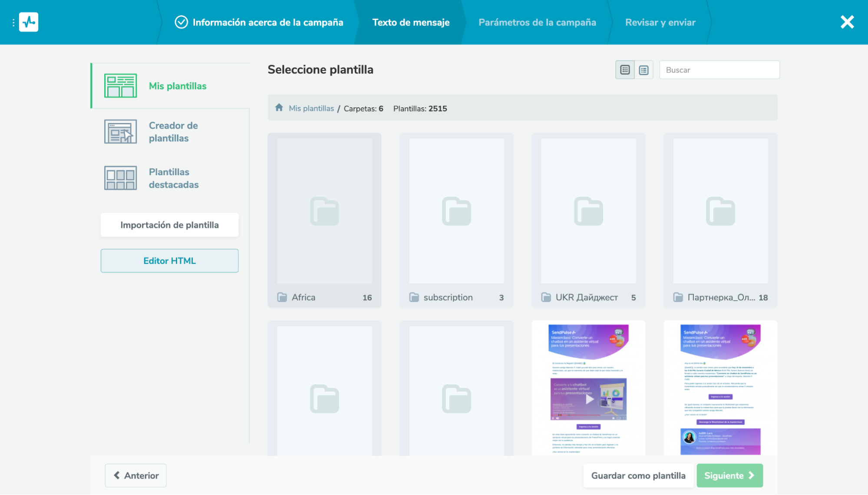Image resolution: width=868 pixels, height=495 pixels.
Task: Open Creador de plantillas section
Action: 173,132
